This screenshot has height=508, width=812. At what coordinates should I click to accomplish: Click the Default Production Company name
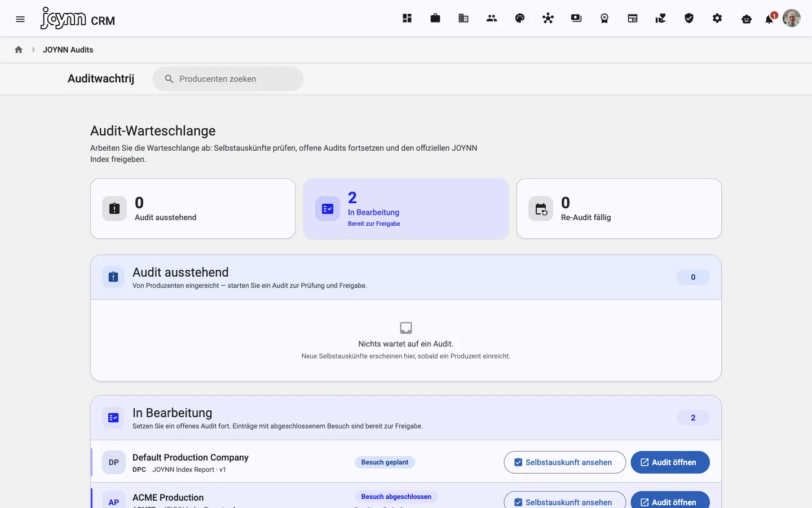coord(191,457)
